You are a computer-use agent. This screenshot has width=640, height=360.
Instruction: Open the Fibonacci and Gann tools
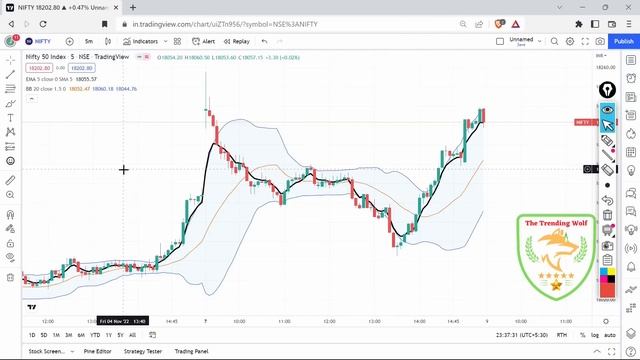(10, 89)
